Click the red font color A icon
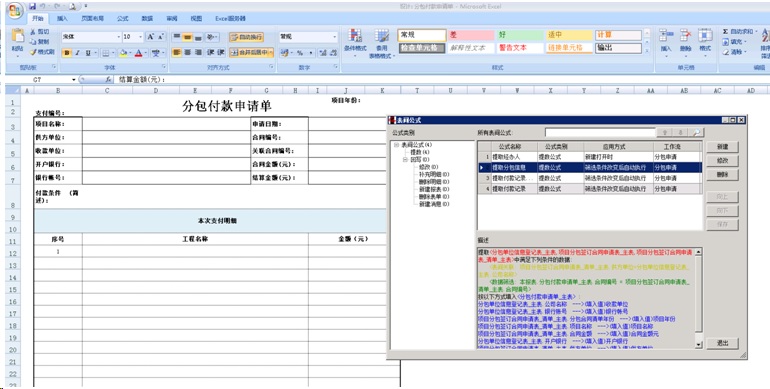 coord(138,53)
